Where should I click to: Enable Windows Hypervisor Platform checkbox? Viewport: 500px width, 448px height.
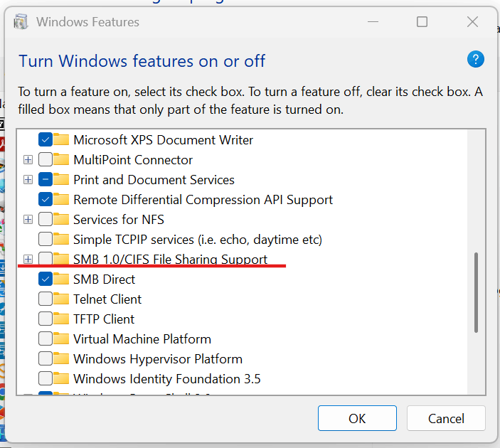(46, 358)
